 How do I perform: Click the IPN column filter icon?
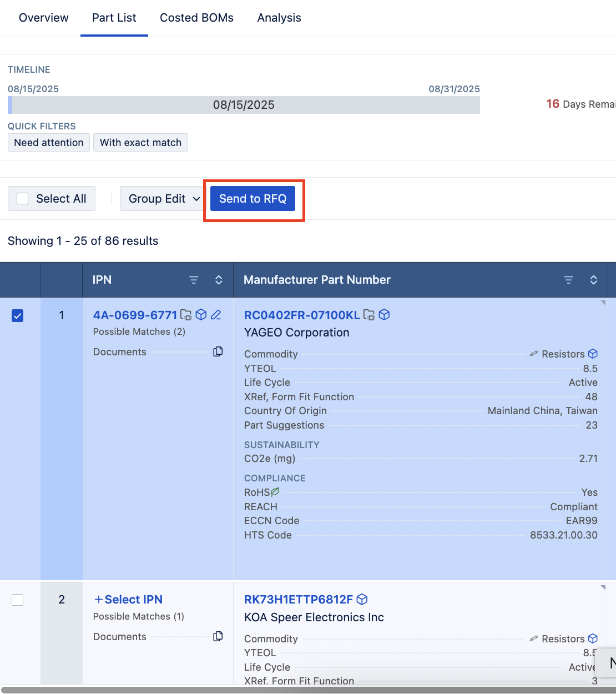click(x=194, y=280)
